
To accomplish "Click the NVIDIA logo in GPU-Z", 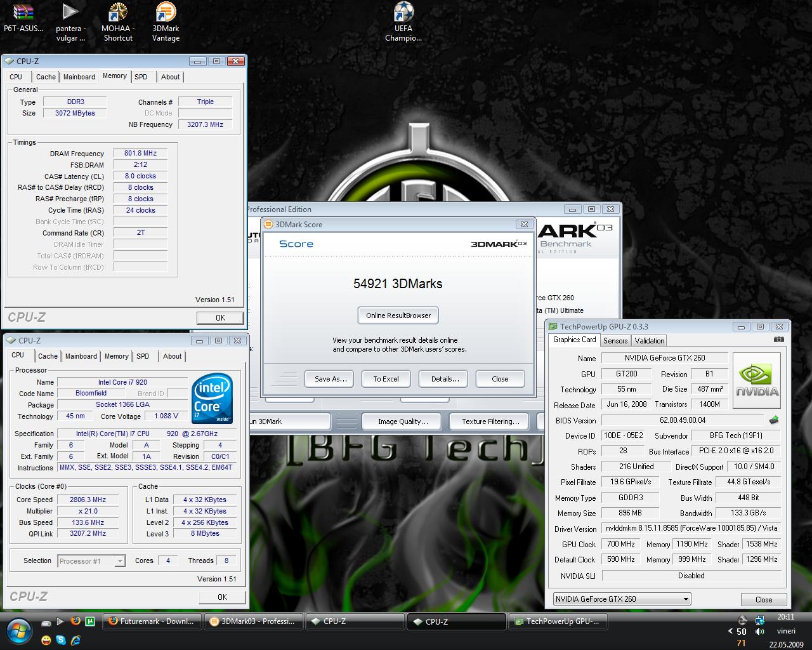I will pos(757,381).
